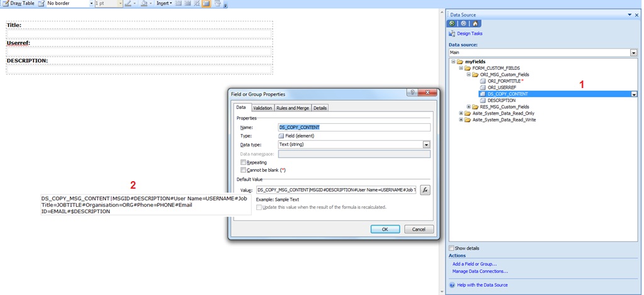This screenshot has height=295, width=644.
Task: Click the Design Tasks icon
Action: [x=452, y=33]
